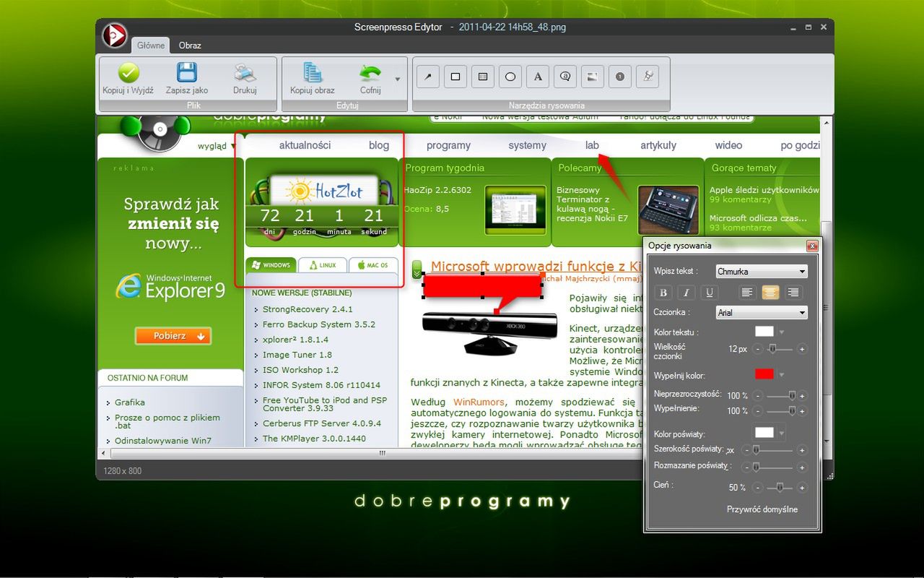Screen dimensions: 924x578
Task: Increase Rozmazanie poświaty with its plus button
Action: pos(802,467)
